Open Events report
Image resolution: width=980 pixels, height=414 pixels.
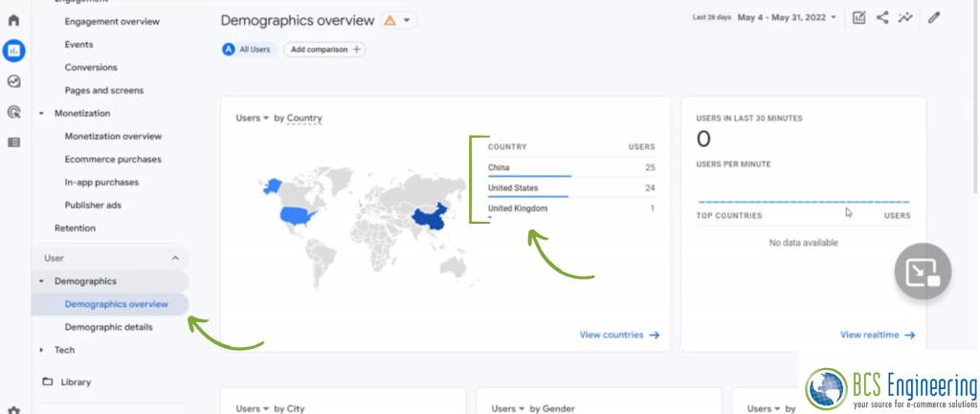tap(78, 44)
